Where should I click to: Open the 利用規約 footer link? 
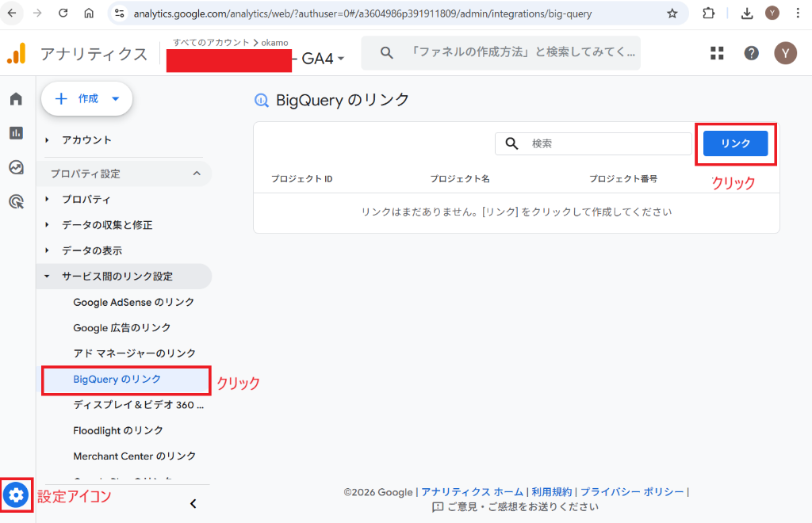tap(552, 492)
